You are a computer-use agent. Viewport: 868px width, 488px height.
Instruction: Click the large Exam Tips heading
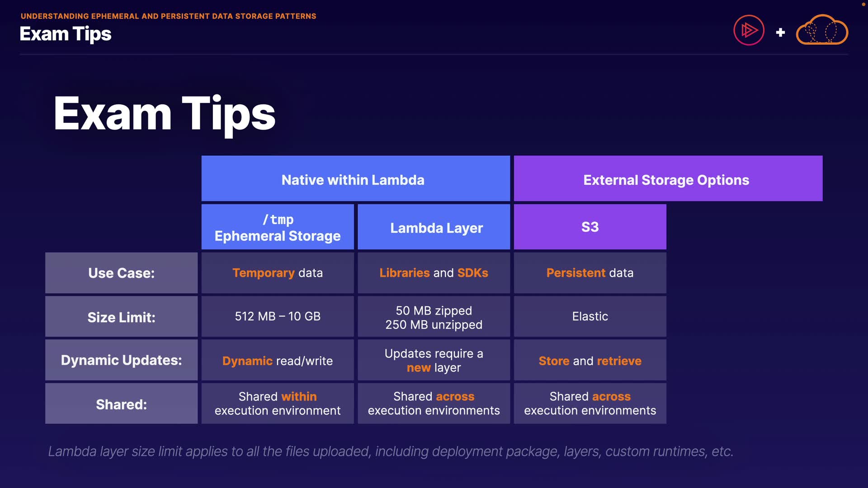pos(164,114)
